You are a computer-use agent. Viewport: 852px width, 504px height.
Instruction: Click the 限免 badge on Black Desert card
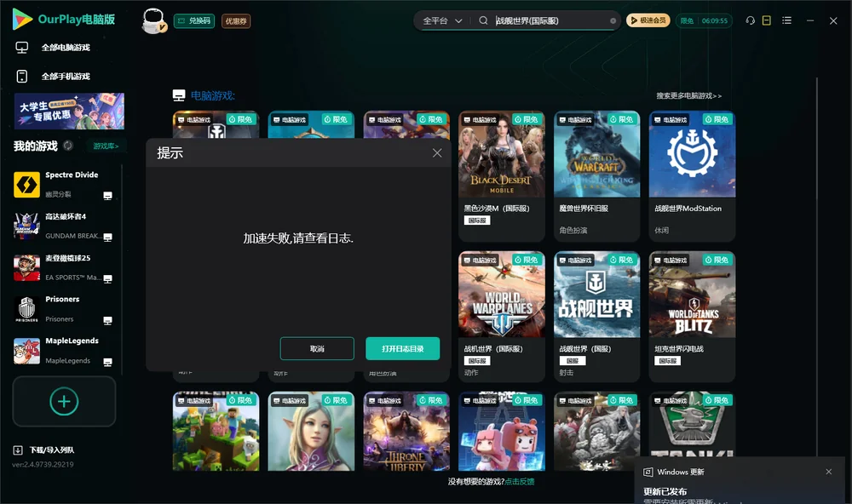(527, 119)
